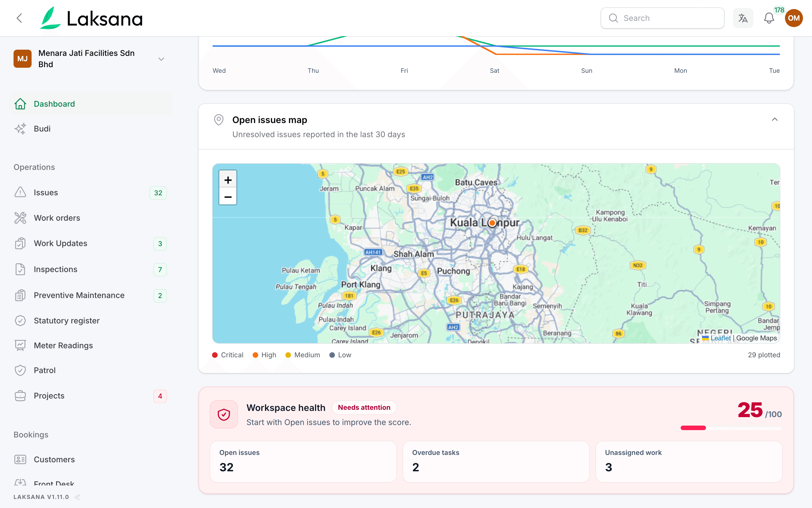Click the Medium yellow legend dot
Screen dimensions: 812x508
pyautogui.click(x=288, y=355)
